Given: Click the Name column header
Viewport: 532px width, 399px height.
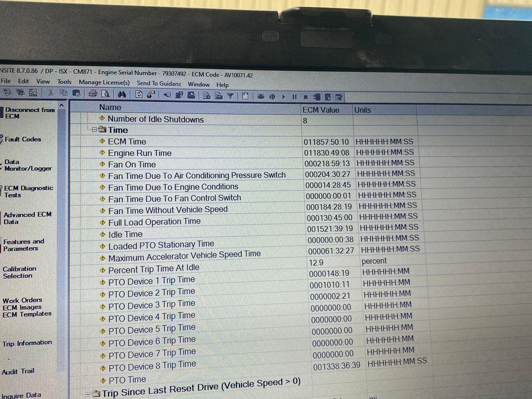Looking at the screenshot, I should point(185,108).
